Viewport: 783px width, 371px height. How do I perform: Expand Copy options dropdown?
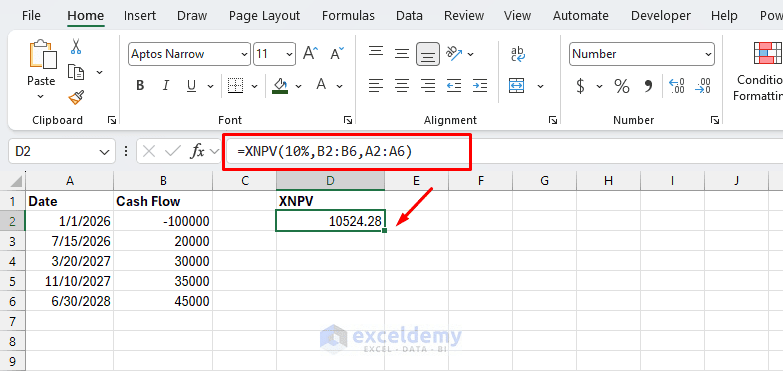(x=99, y=72)
